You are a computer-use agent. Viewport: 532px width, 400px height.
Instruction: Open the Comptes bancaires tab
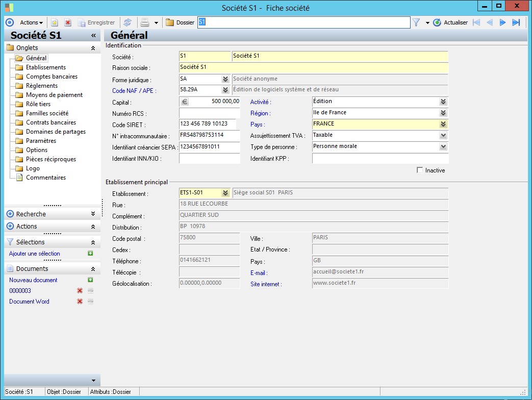52,77
